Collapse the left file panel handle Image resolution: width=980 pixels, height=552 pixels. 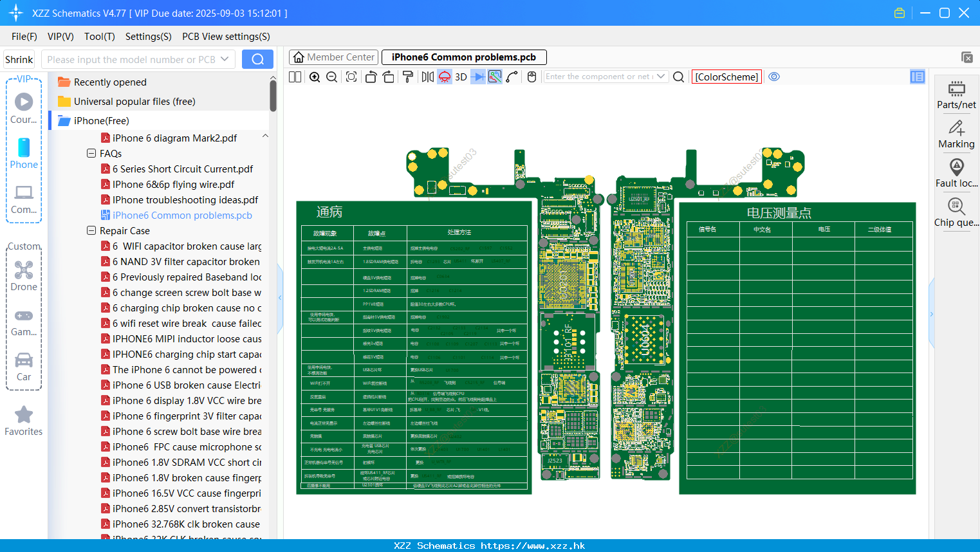pyautogui.click(x=280, y=298)
